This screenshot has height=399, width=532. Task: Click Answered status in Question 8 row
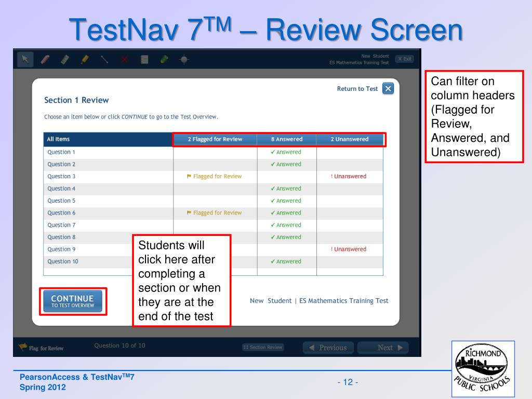coord(286,237)
